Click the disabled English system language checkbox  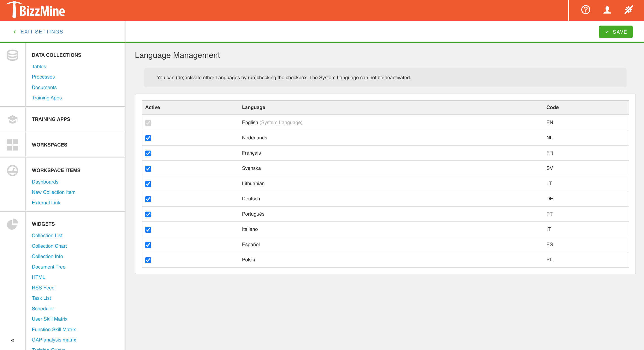[x=148, y=122]
